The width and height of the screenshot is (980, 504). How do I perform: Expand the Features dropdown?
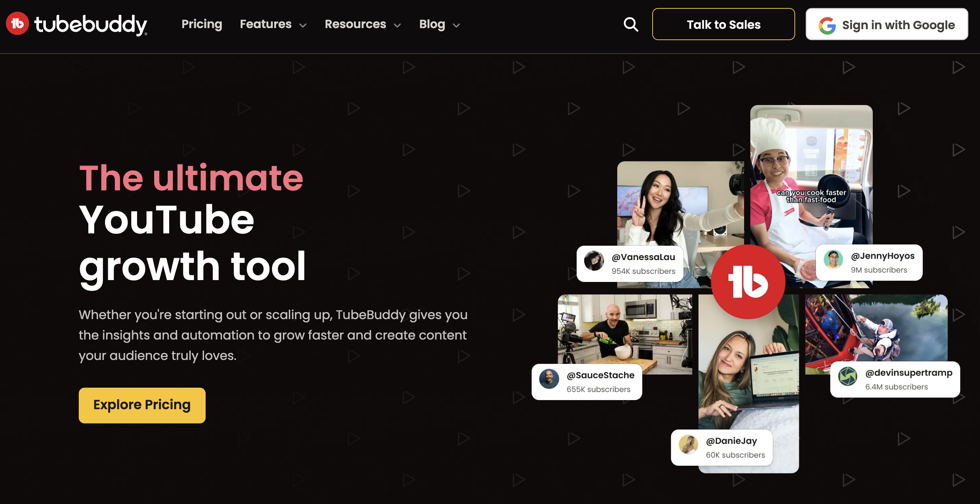[x=303, y=25]
